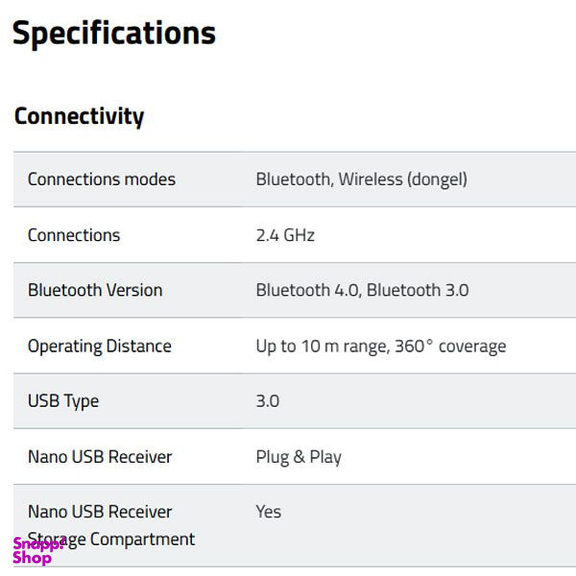Image resolution: width=576 pixels, height=576 pixels.
Task: Click the Connections modes label
Action: click(102, 180)
